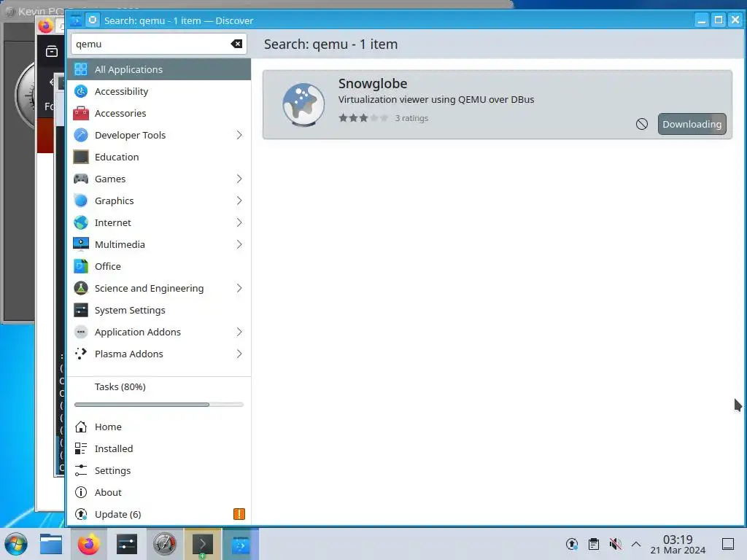Click the Accessories toolbox icon
The image size is (747, 560).
coord(81,113)
